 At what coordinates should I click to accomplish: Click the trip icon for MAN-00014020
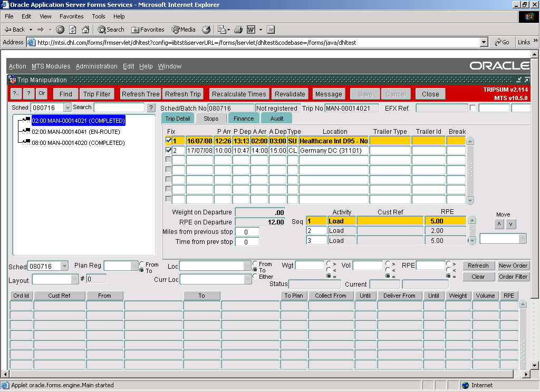(x=25, y=142)
